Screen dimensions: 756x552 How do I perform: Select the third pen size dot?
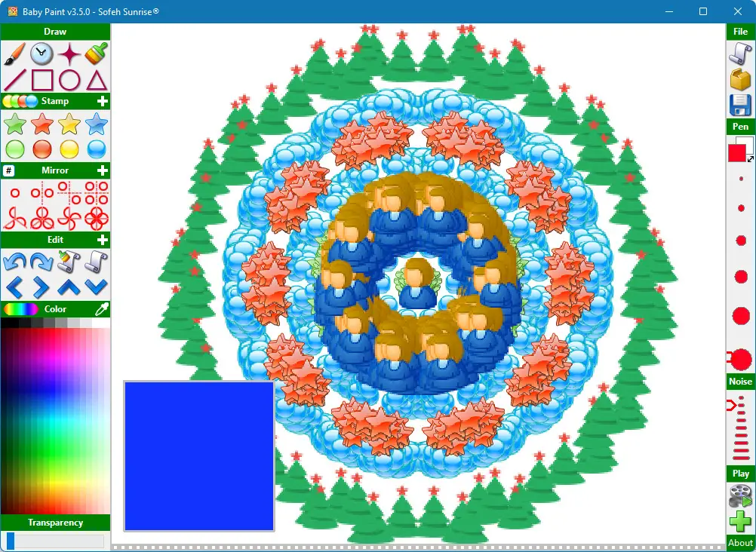point(741,240)
